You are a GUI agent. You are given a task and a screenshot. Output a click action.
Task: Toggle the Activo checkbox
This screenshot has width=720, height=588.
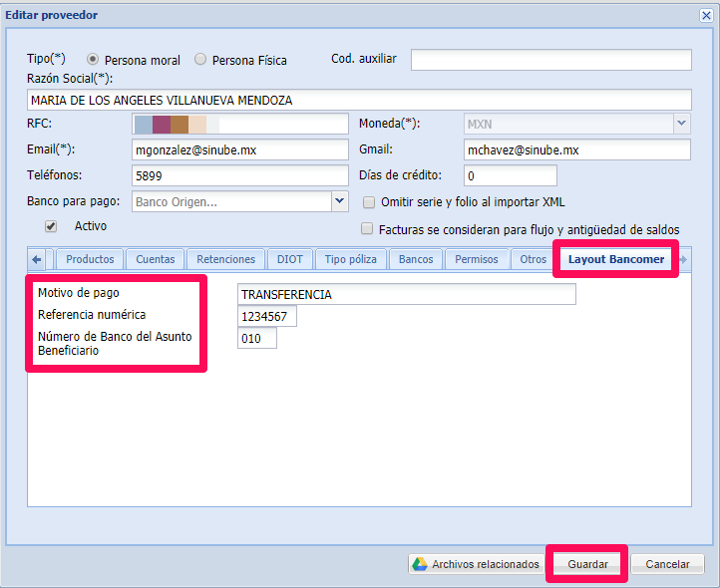[x=51, y=226]
